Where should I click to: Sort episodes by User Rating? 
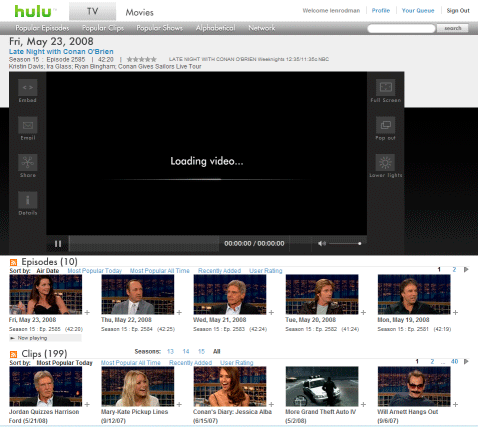click(x=266, y=271)
